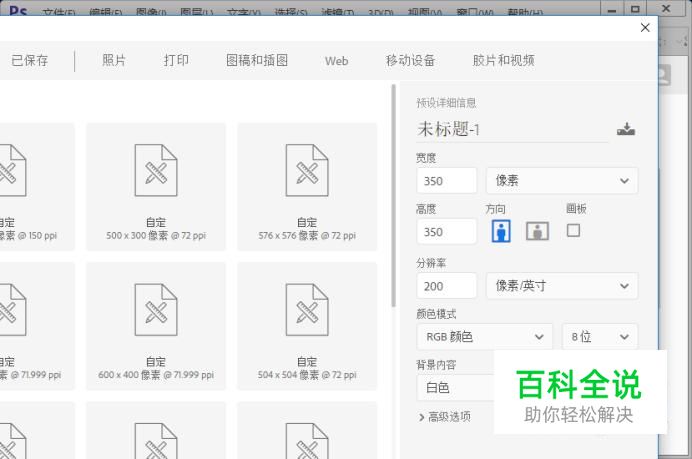The height and width of the screenshot is (459, 692).
Task: Open the 像素 width unit dropdown
Action: (562, 181)
